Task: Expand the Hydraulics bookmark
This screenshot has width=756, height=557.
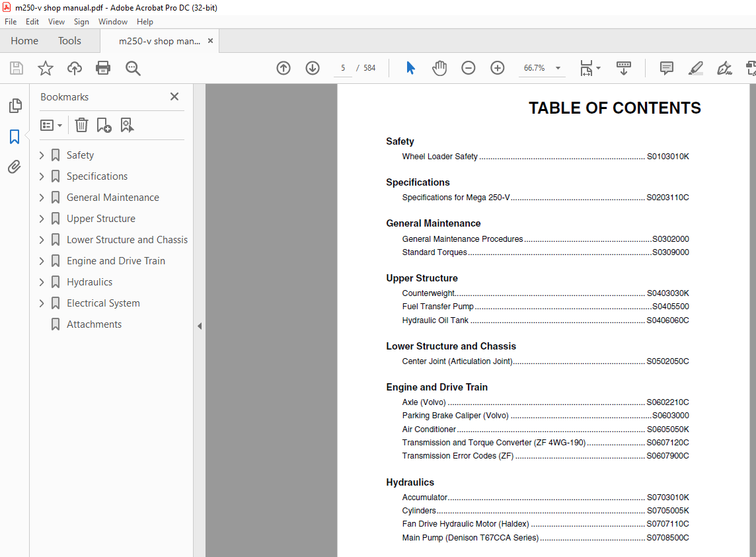Action: click(42, 282)
